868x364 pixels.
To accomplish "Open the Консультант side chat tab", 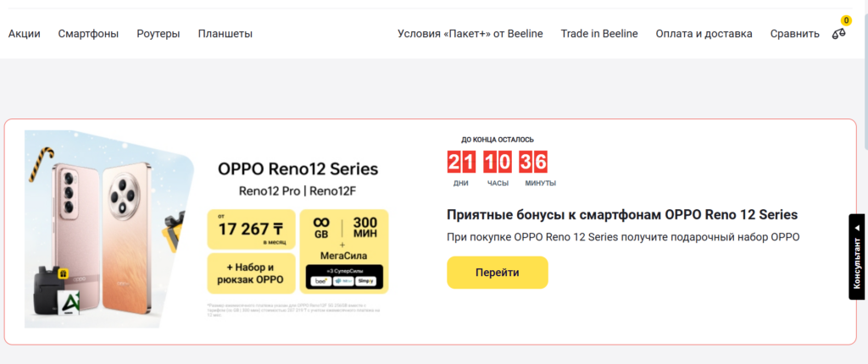I will point(856,256).
